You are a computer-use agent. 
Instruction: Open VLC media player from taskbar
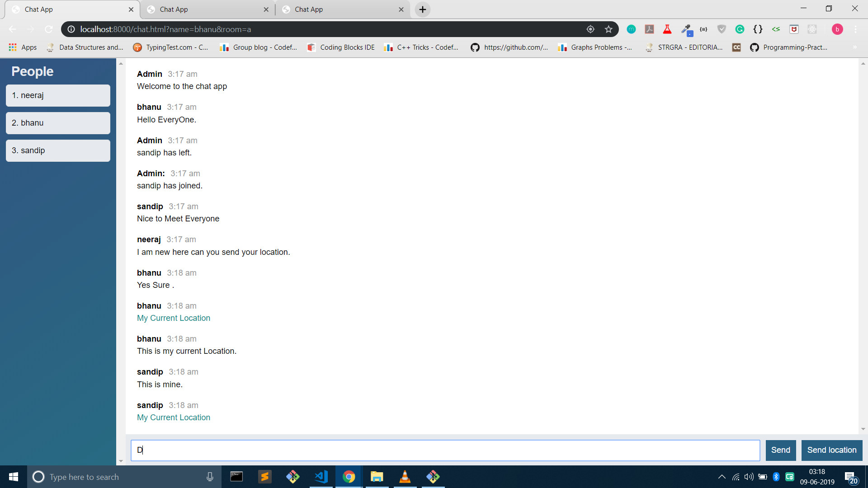coord(405,477)
